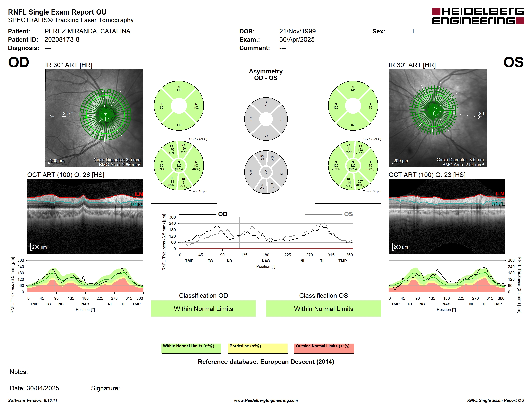Image resolution: width=532 pixels, height=411 pixels.
Task: Click OD sector TI 188 (85%)
Action: (171, 181)
